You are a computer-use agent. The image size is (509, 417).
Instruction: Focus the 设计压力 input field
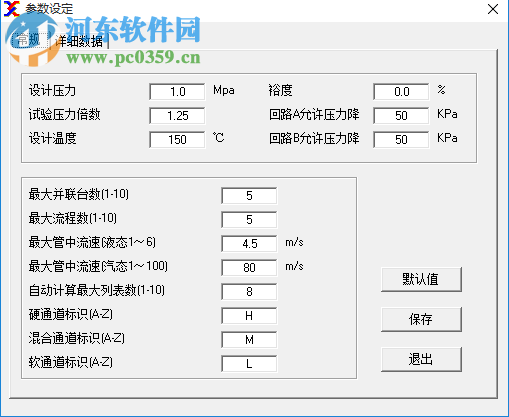177,92
